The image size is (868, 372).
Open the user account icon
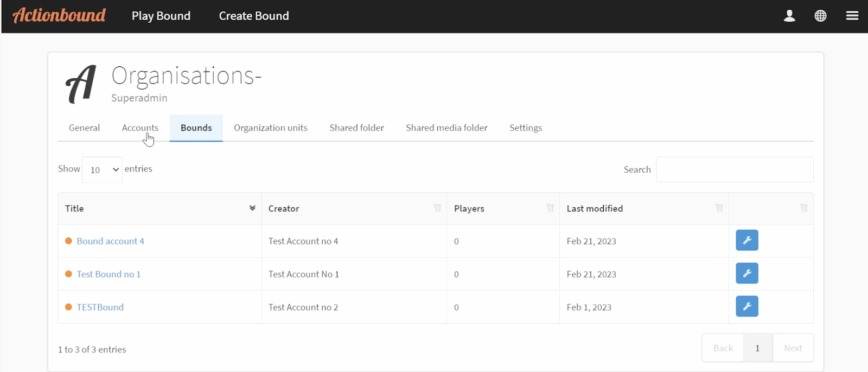click(x=789, y=16)
